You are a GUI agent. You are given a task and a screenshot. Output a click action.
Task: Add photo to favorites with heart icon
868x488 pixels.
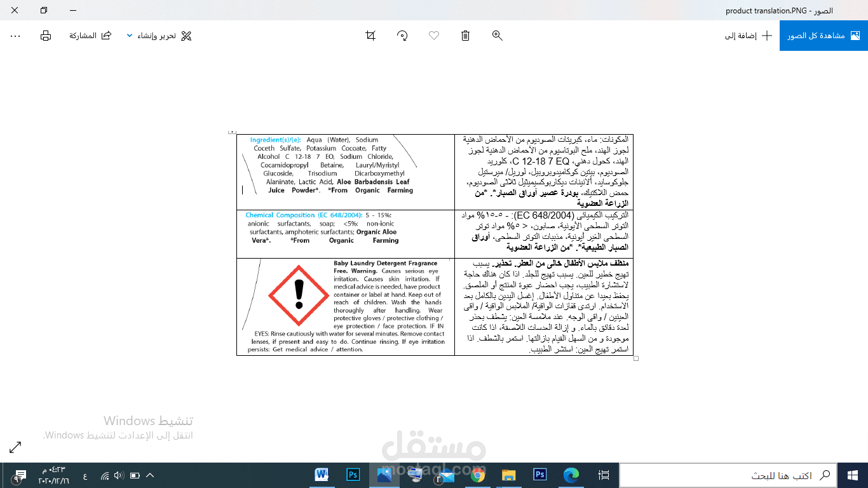pyautogui.click(x=434, y=36)
